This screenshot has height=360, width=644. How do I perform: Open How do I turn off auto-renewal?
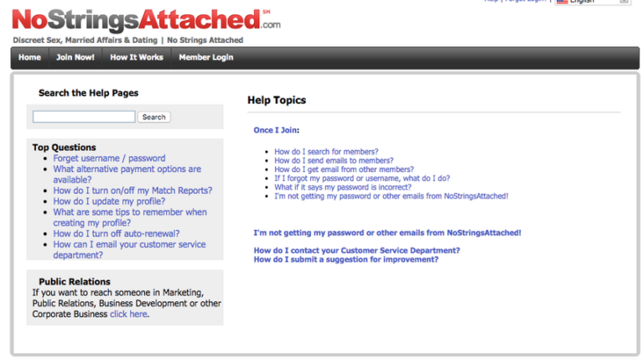pos(117,233)
